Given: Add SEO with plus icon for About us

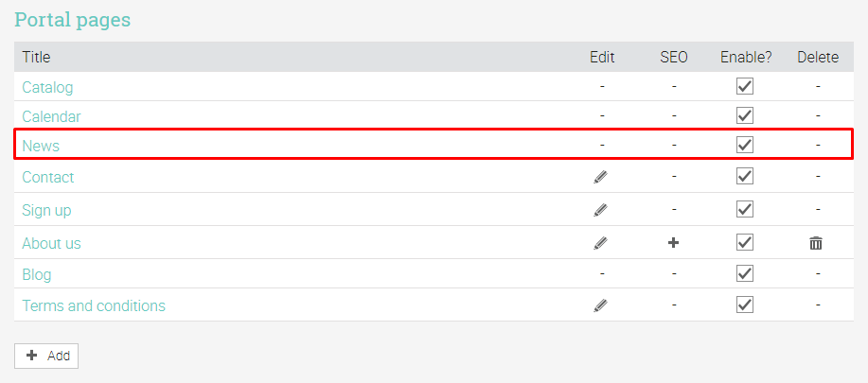Looking at the screenshot, I should tap(674, 243).
